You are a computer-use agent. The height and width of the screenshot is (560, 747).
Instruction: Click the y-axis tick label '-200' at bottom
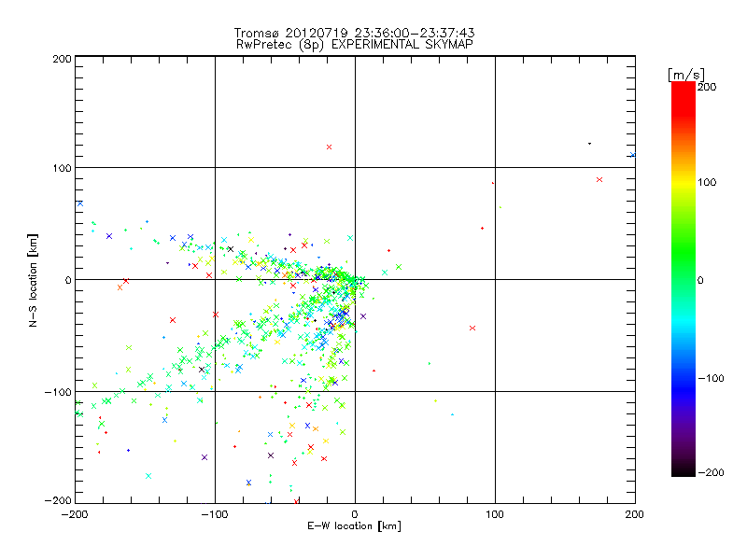(x=58, y=500)
